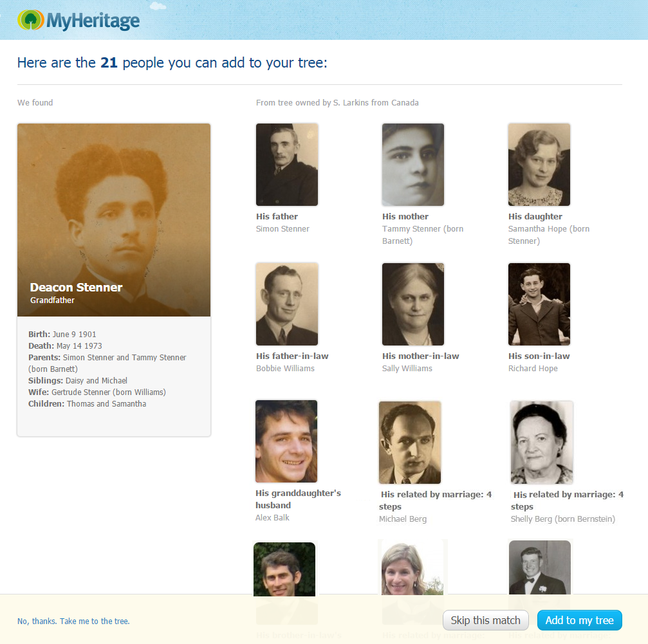Open Deacon Stenner's large portrait photo
Image resolution: width=648 pixels, height=644 pixels.
pyautogui.click(x=114, y=220)
